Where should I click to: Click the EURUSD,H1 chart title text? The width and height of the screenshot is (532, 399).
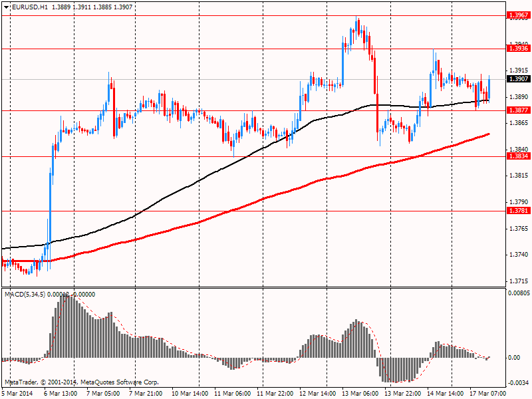pos(29,7)
